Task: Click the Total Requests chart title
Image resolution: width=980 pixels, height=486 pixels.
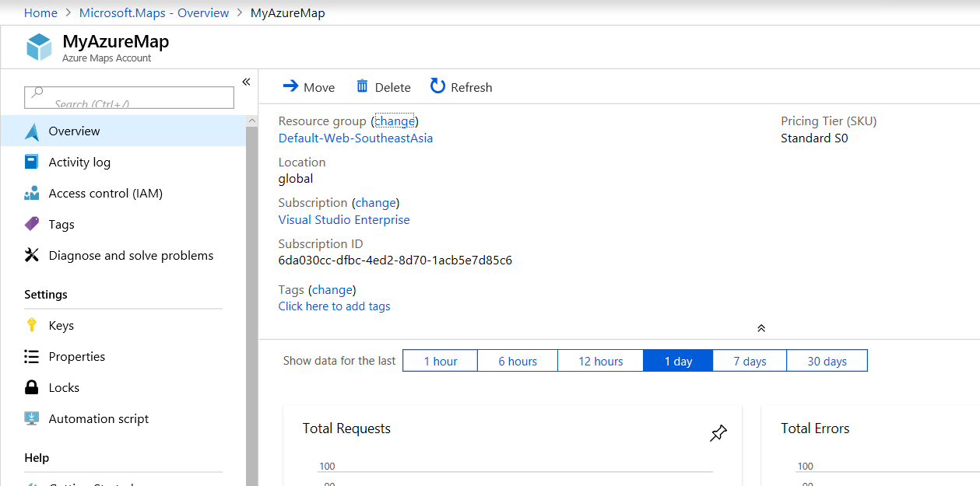Action: (346, 428)
